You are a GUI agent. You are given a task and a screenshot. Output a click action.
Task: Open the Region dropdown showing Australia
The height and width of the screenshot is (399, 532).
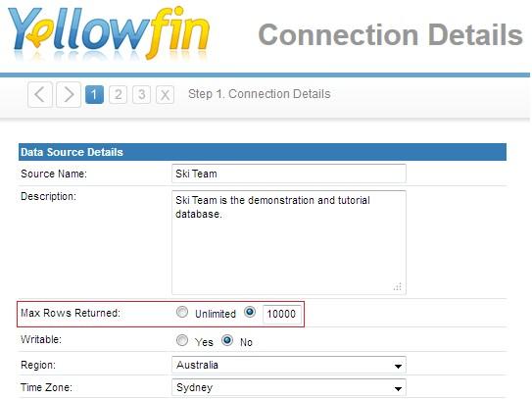(289, 365)
